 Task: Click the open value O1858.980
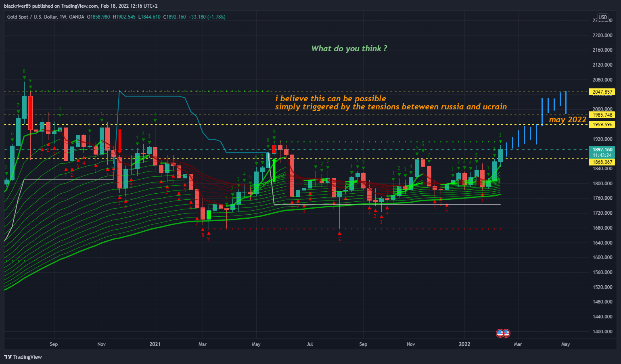(98, 17)
